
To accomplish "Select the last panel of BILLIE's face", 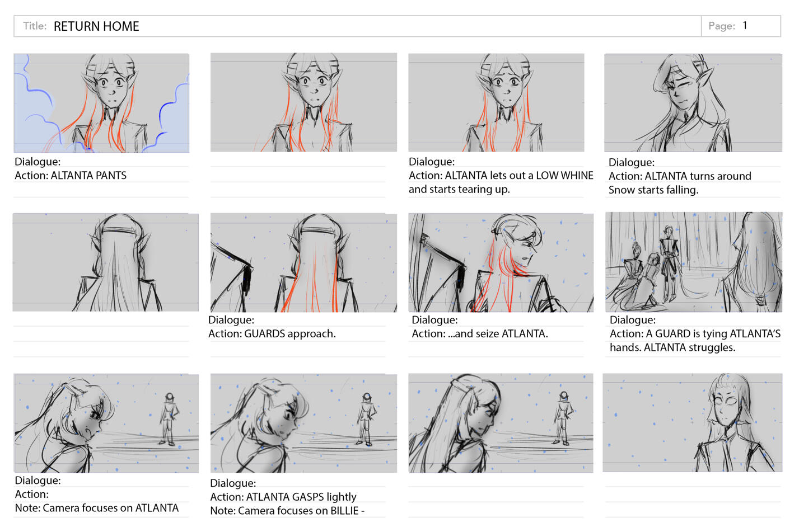I will (693, 423).
